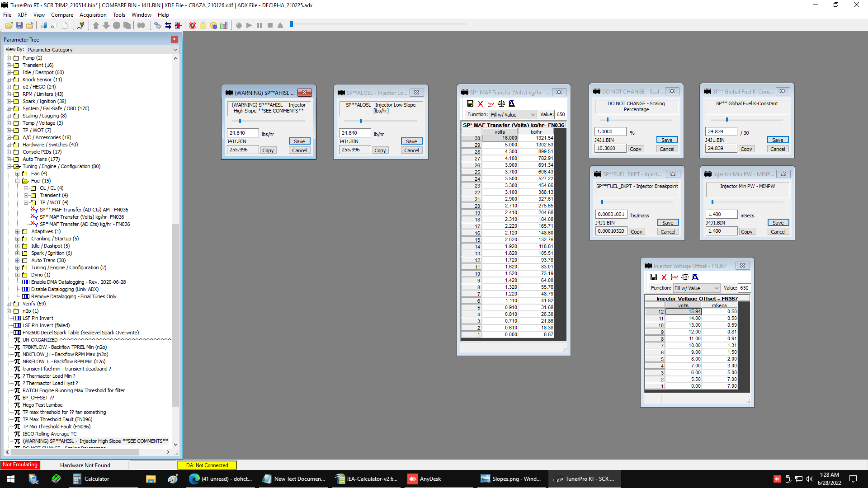Click floppy save icon in Injector Voltage Offset window
This screenshot has width=868, height=488.
654,277
